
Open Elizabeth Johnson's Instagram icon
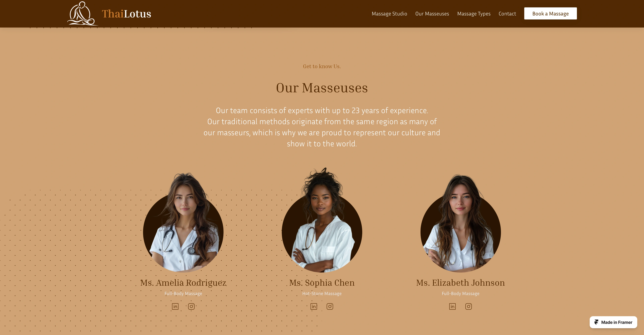(469, 306)
